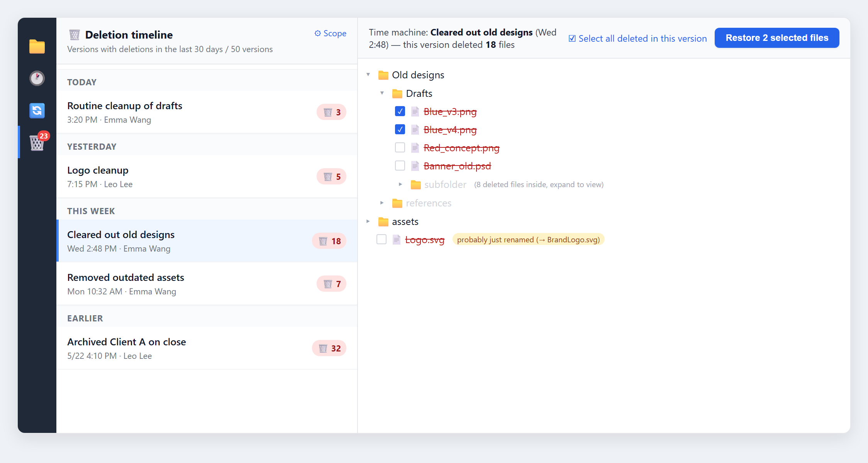
Task: Click the Old designs folder icon
Action: [383, 75]
